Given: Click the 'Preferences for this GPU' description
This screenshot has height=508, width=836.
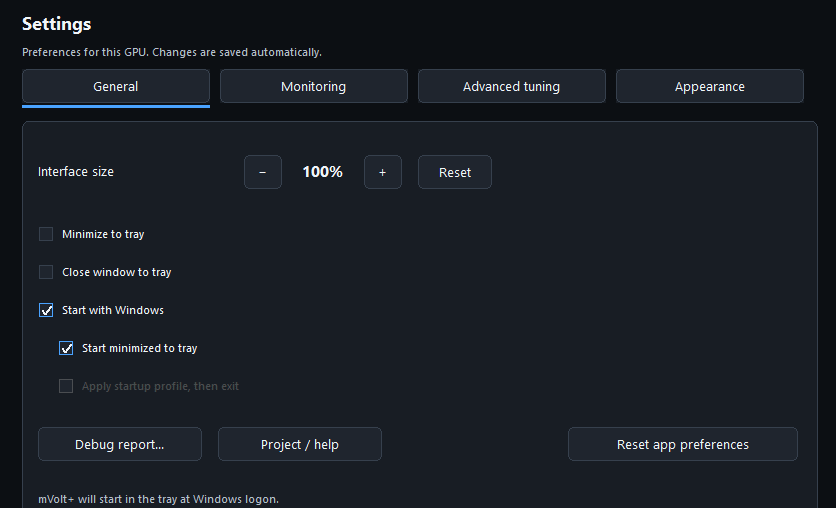Looking at the screenshot, I should click(x=172, y=52).
